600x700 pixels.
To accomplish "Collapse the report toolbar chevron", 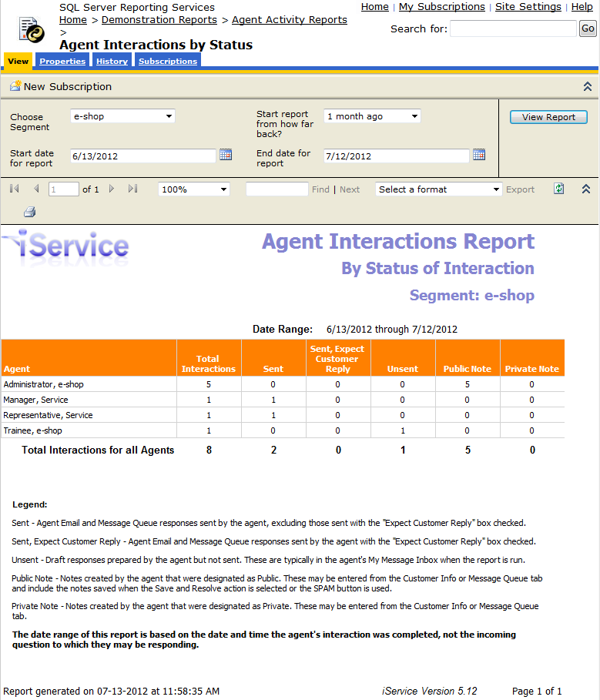I will coord(586,189).
